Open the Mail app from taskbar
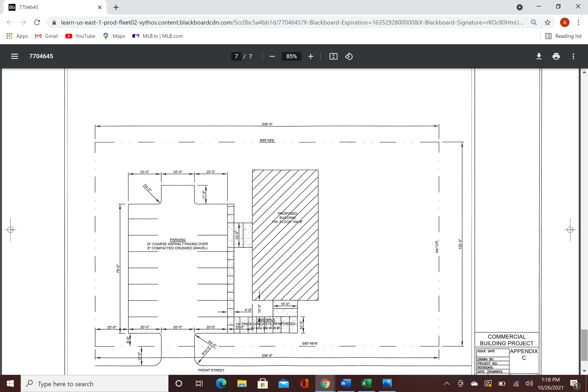Image resolution: width=588 pixels, height=392 pixels. pyautogui.click(x=283, y=383)
